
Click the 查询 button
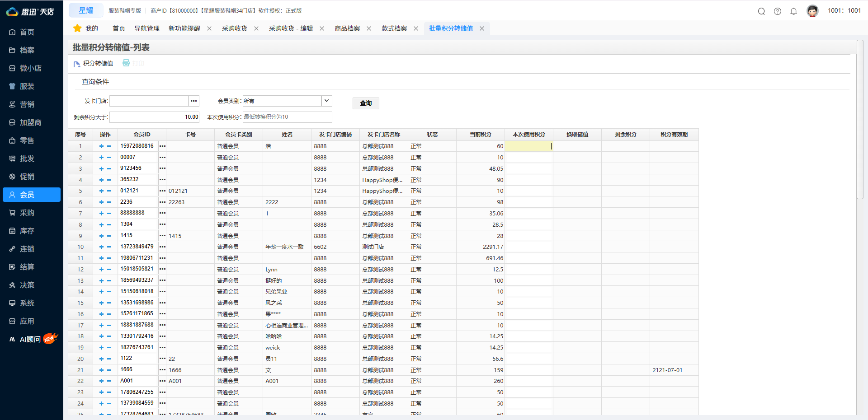(x=366, y=103)
